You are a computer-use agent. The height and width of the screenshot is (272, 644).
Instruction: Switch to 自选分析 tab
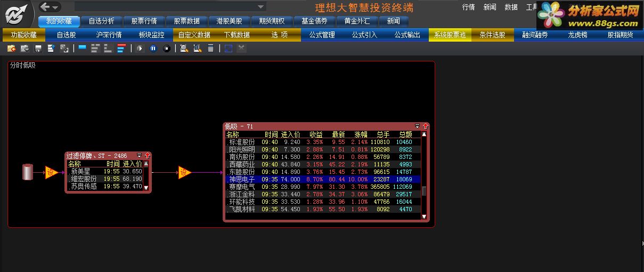pyautogui.click(x=101, y=21)
